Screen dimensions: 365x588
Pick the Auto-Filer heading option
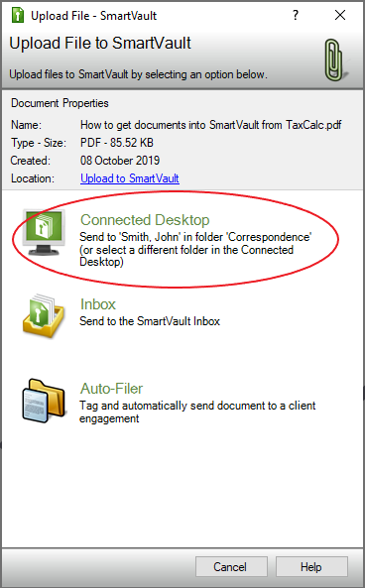point(111,389)
